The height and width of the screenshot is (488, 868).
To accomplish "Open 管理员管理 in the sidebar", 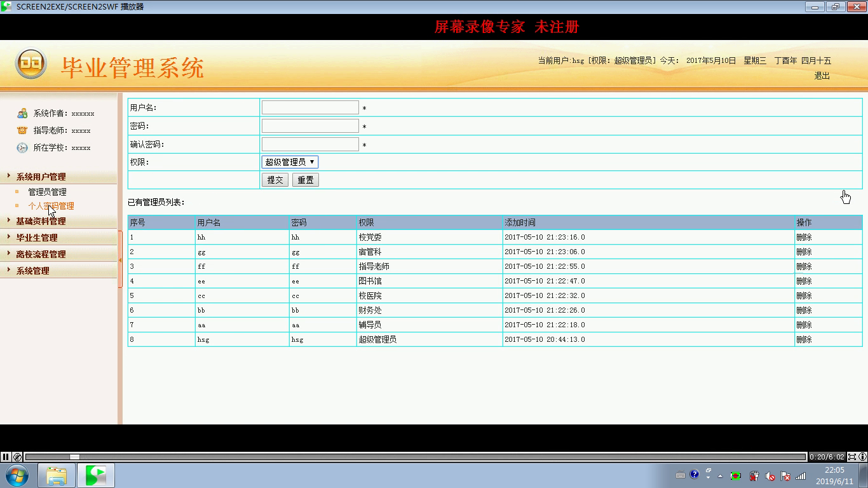I will point(47,192).
